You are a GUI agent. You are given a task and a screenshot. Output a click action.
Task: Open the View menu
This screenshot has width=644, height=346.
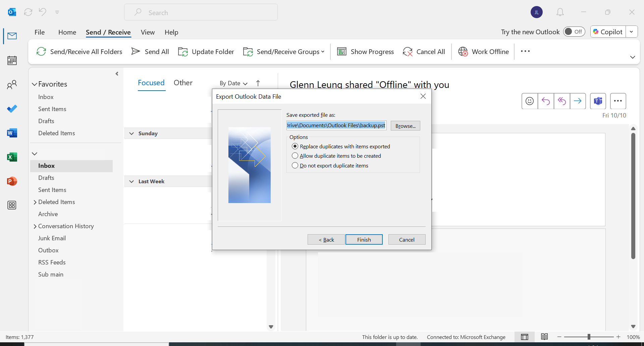148,32
